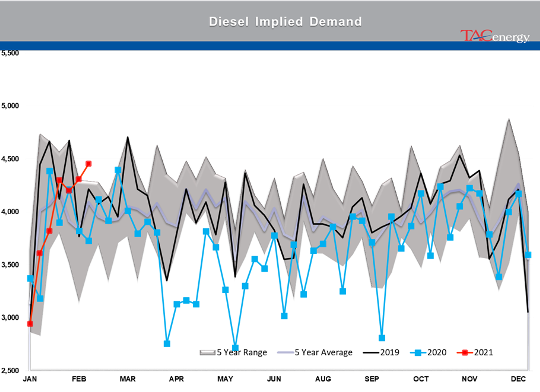Select the 5 Year Range legend swatch
Screen dimensions: 540x392
(x=207, y=353)
